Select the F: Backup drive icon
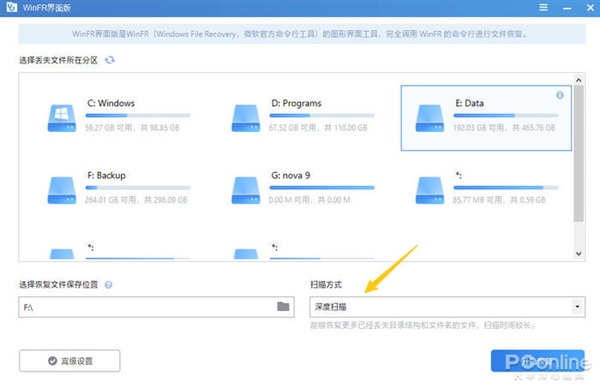 [x=62, y=190]
